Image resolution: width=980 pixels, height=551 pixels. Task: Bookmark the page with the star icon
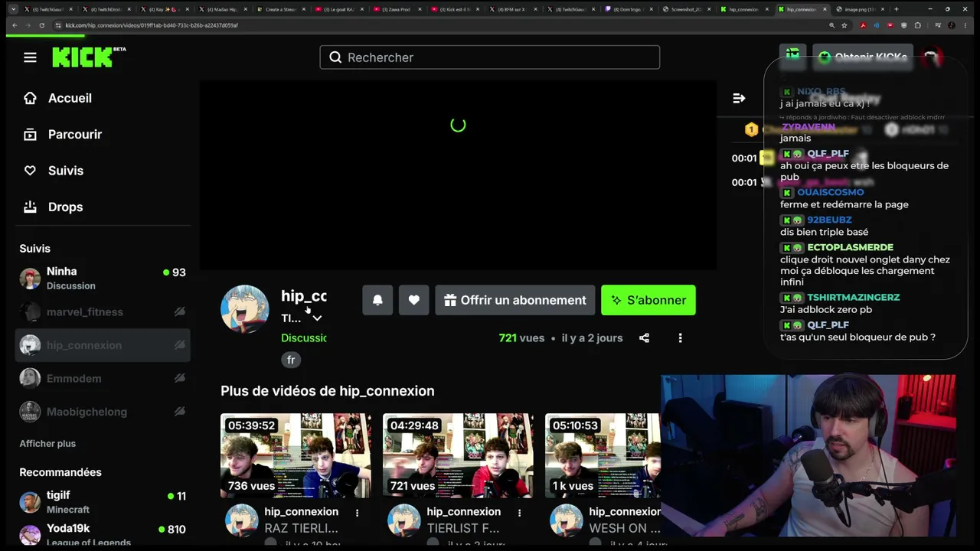click(844, 25)
